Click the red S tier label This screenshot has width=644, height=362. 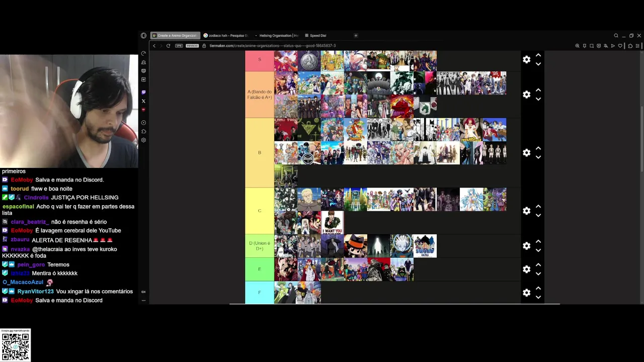click(x=260, y=60)
